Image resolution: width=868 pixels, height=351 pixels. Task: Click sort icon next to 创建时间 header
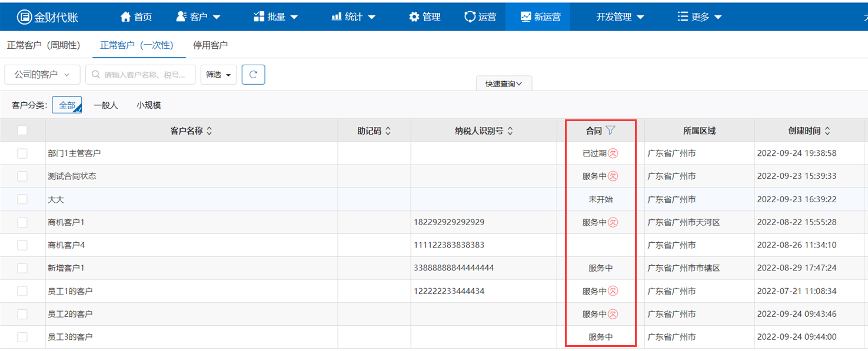pos(827,131)
